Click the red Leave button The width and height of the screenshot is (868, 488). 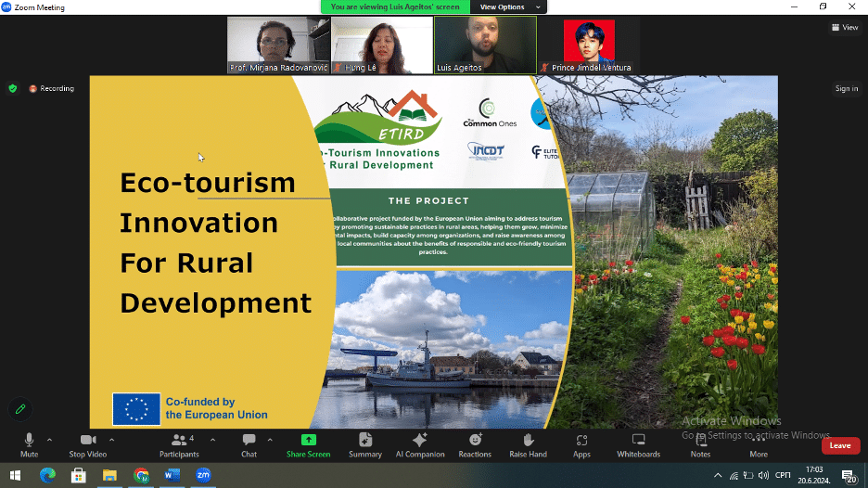[x=839, y=445]
